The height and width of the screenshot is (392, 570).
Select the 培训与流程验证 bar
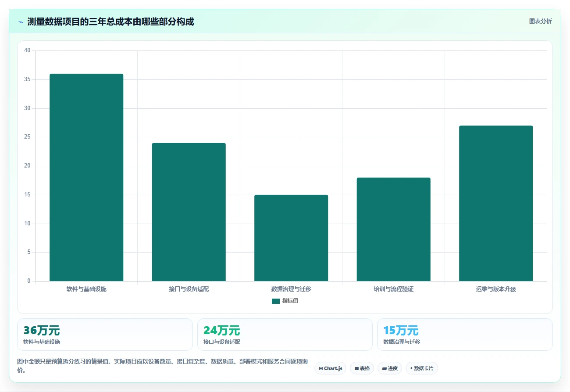(x=393, y=229)
